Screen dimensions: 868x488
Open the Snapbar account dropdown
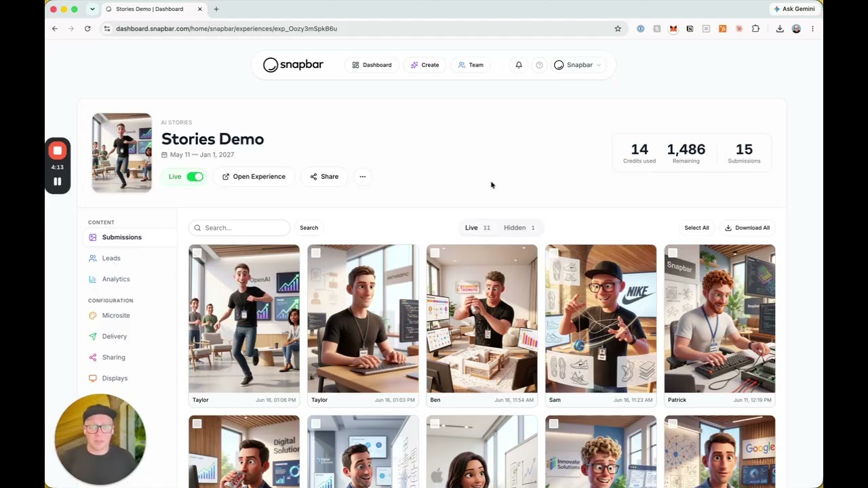coord(578,65)
